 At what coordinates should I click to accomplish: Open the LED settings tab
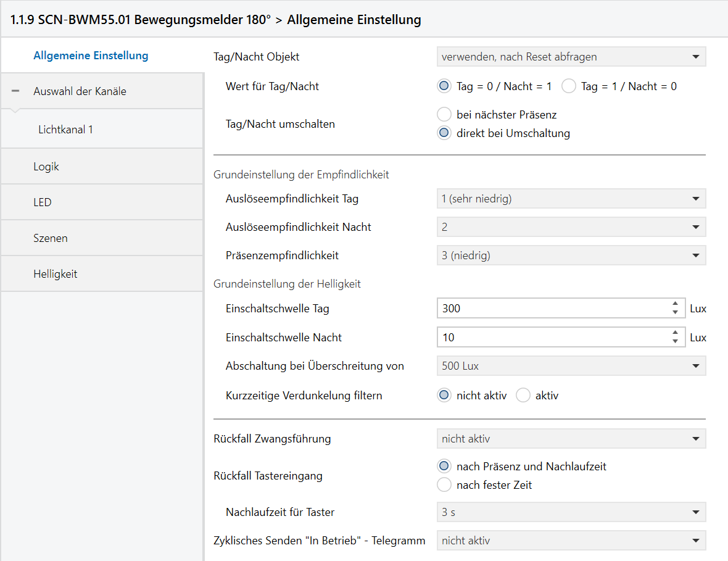pos(43,202)
